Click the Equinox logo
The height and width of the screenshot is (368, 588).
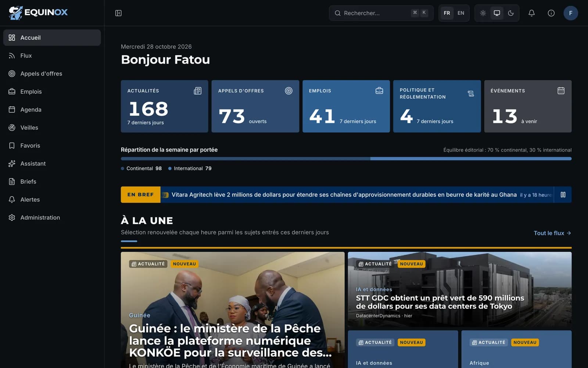(38, 13)
